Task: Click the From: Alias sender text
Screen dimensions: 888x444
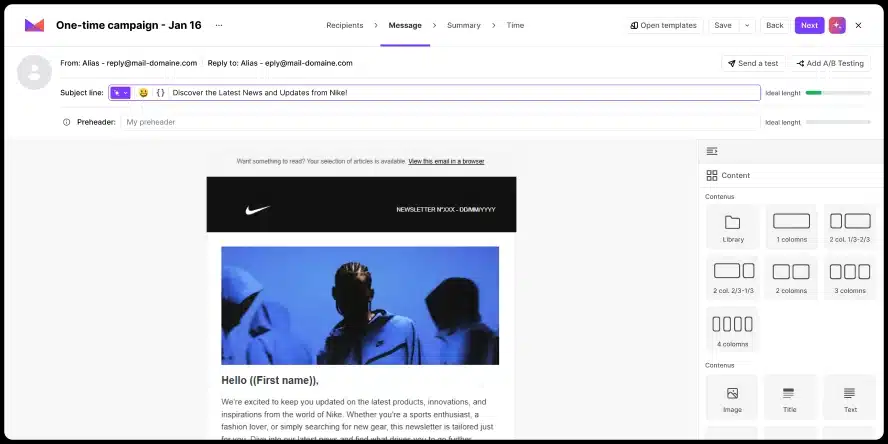Action: pos(129,63)
